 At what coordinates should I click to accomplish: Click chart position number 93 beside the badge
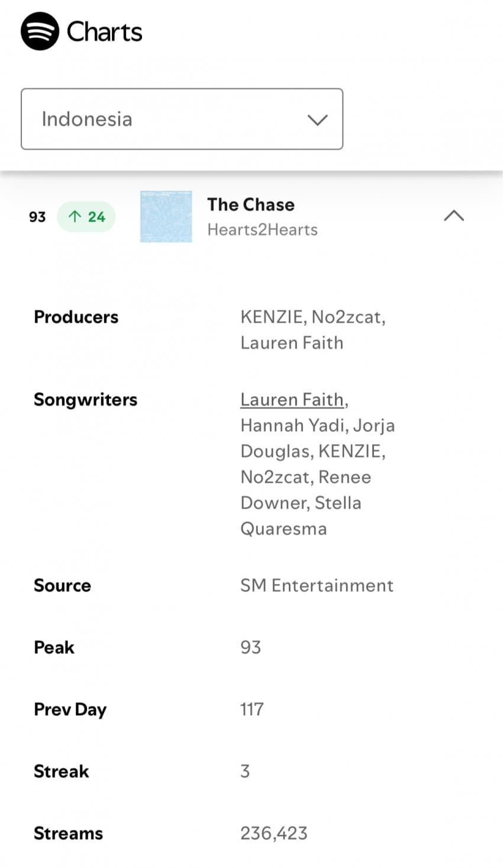(x=37, y=217)
